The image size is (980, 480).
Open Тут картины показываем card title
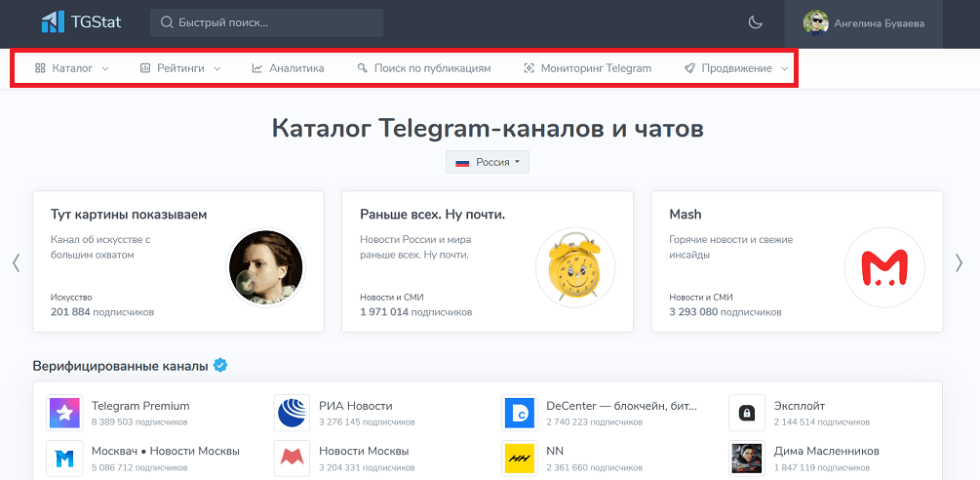129,215
